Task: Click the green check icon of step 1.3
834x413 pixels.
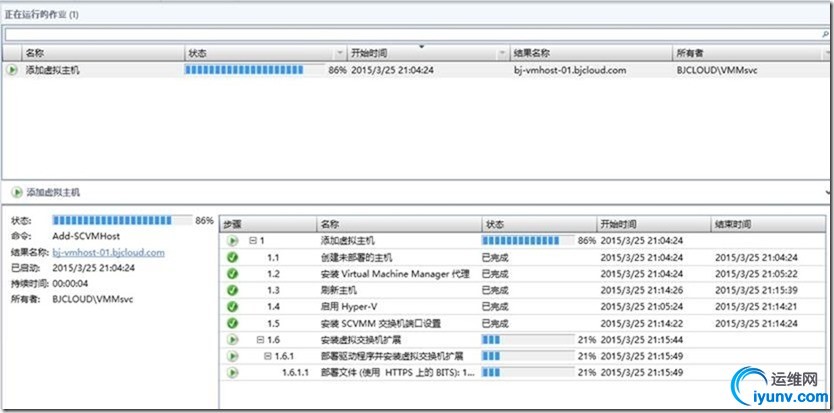Action: pyautogui.click(x=232, y=291)
